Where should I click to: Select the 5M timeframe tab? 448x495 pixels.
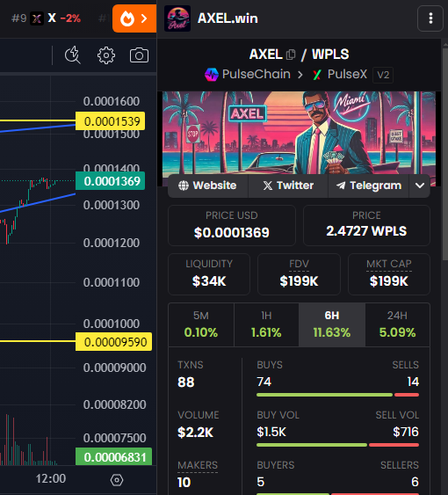click(x=201, y=324)
